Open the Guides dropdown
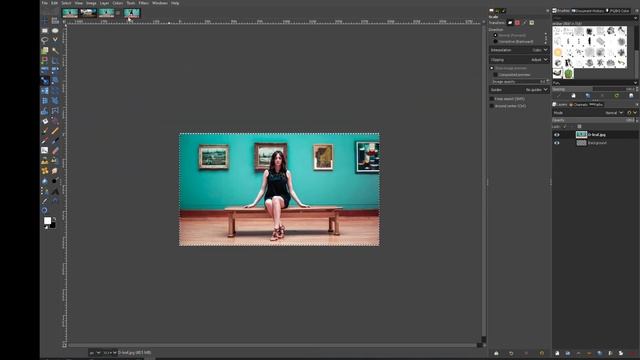This screenshot has height=360, width=640. (x=519, y=90)
